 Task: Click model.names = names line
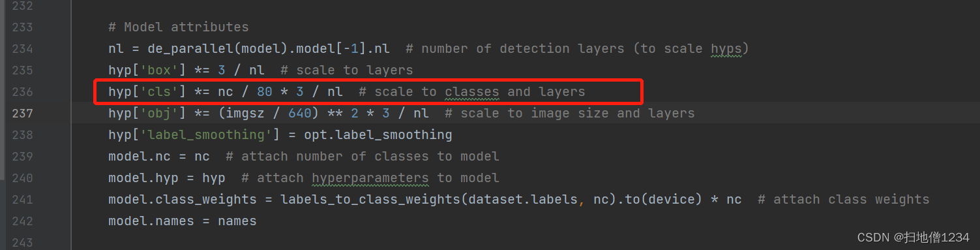pos(183,221)
